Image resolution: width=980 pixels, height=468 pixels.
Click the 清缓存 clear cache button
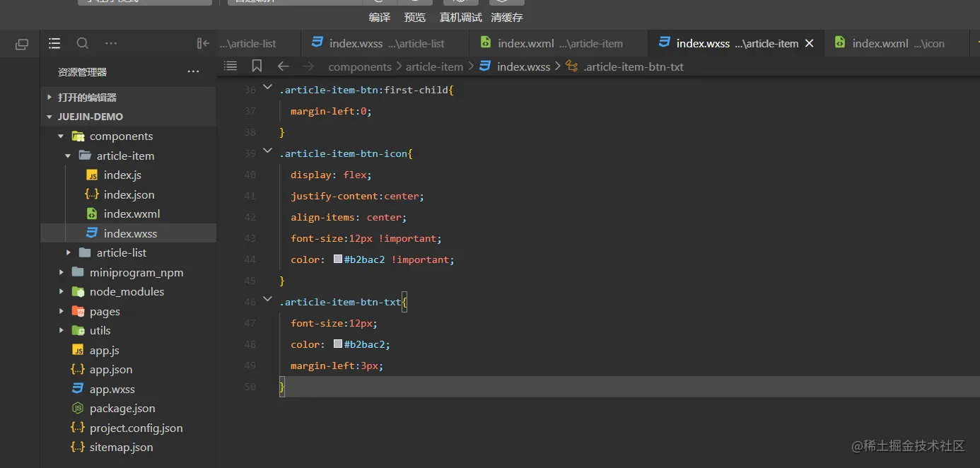point(507,18)
